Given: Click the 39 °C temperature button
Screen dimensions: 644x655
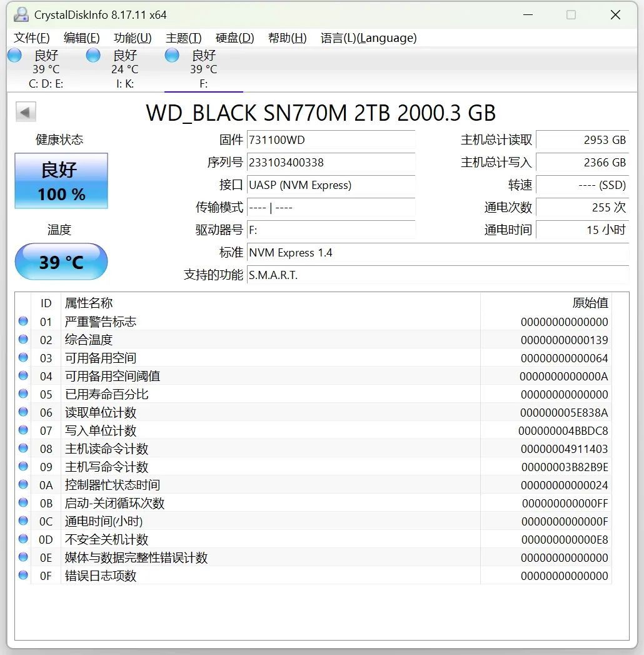Looking at the screenshot, I should pyautogui.click(x=61, y=262).
